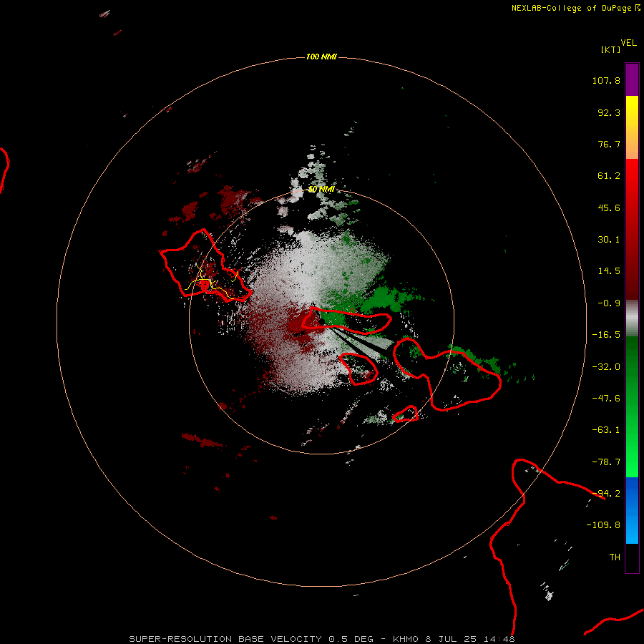
Task: Click the -47.6 legend value
Action: (606, 399)
